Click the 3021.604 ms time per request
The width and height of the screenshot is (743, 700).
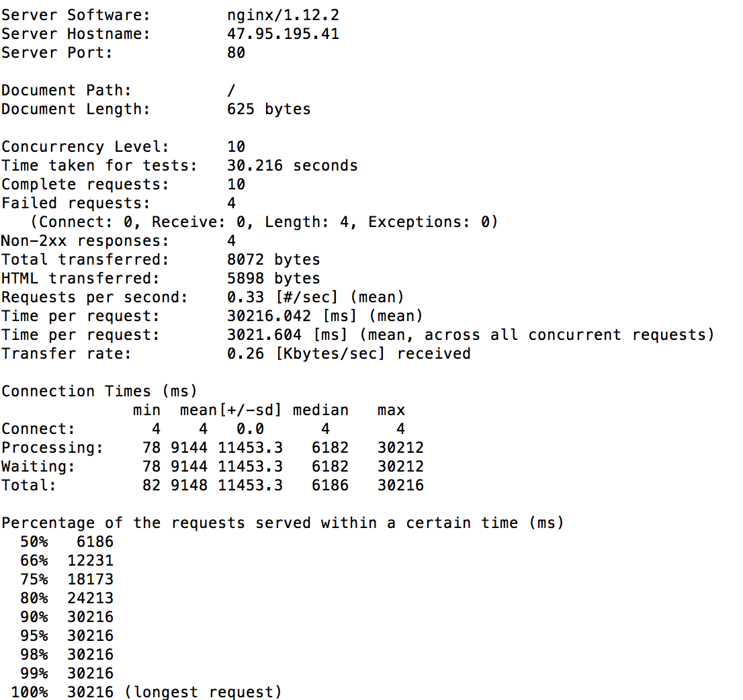pos(287,335)
